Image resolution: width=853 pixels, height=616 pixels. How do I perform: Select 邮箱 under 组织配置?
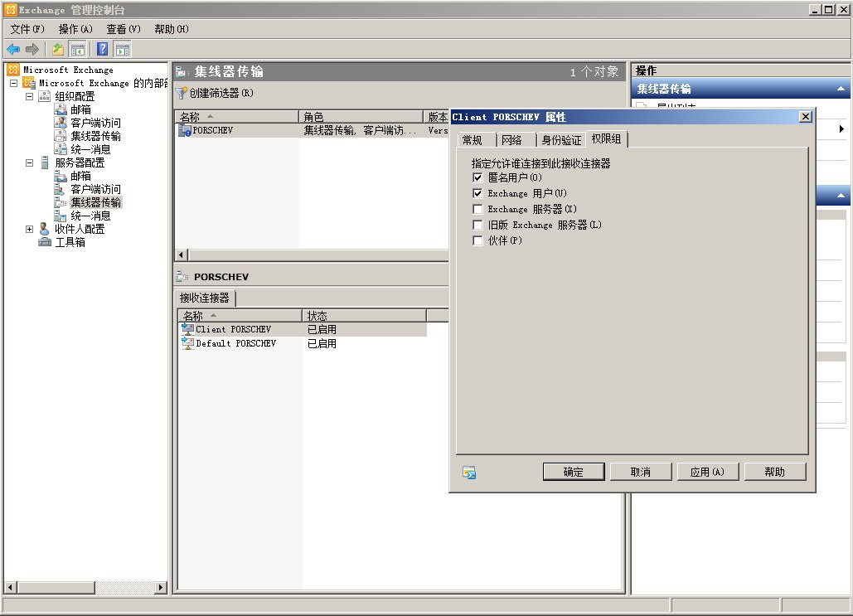click(x=80, y=110)
